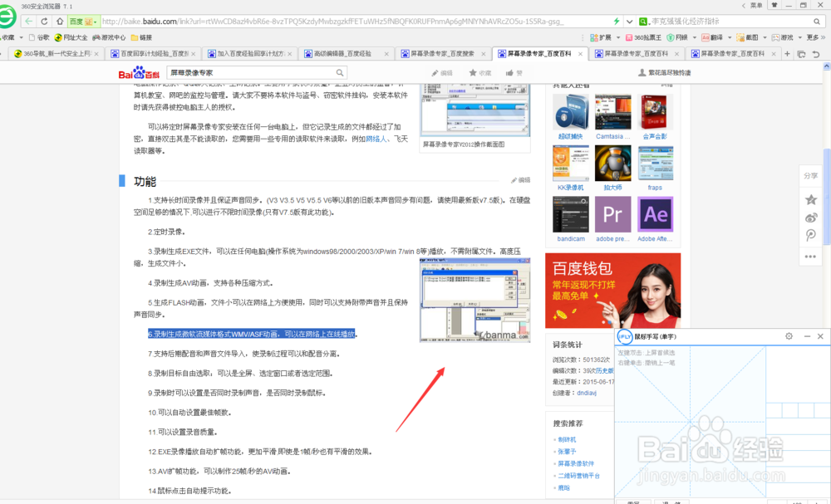831x504 pixels.
Task: Switch to 高级编辑器_百度经验 tab
Action: pyautogui.click(x=346, y=53)
